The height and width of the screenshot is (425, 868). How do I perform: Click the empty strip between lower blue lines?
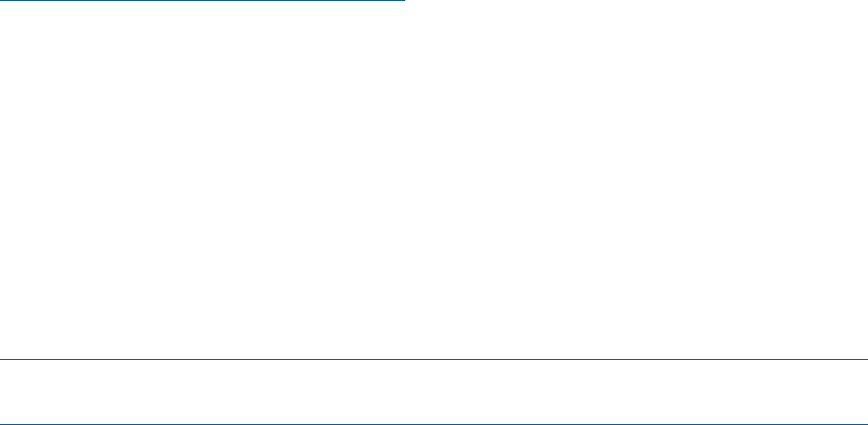(434, 392)
